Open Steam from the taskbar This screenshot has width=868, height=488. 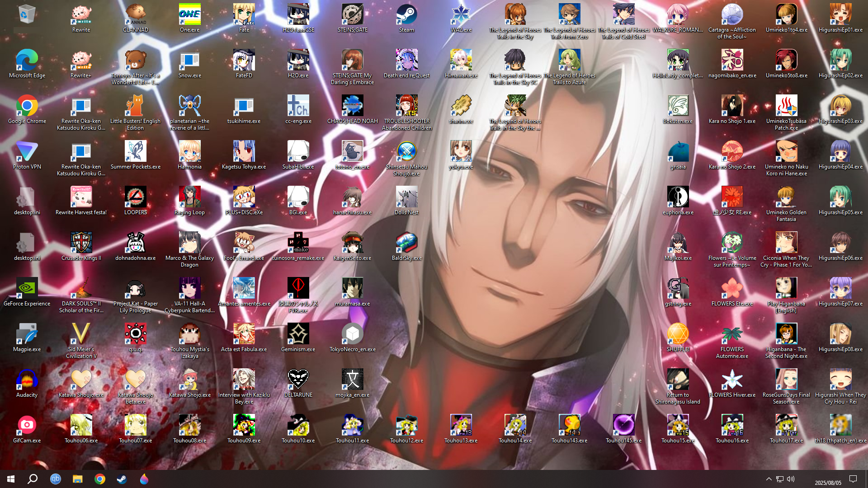point(122,479)
